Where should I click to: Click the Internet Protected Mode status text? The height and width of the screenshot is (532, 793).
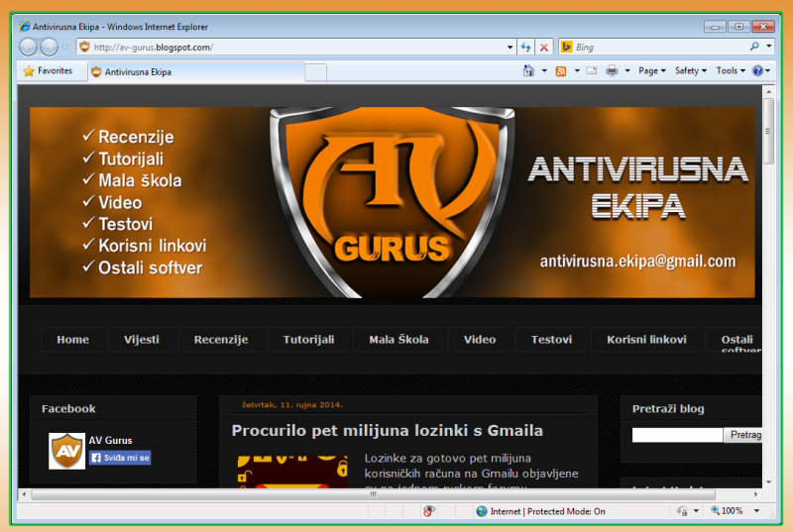(x=548, y=511)
